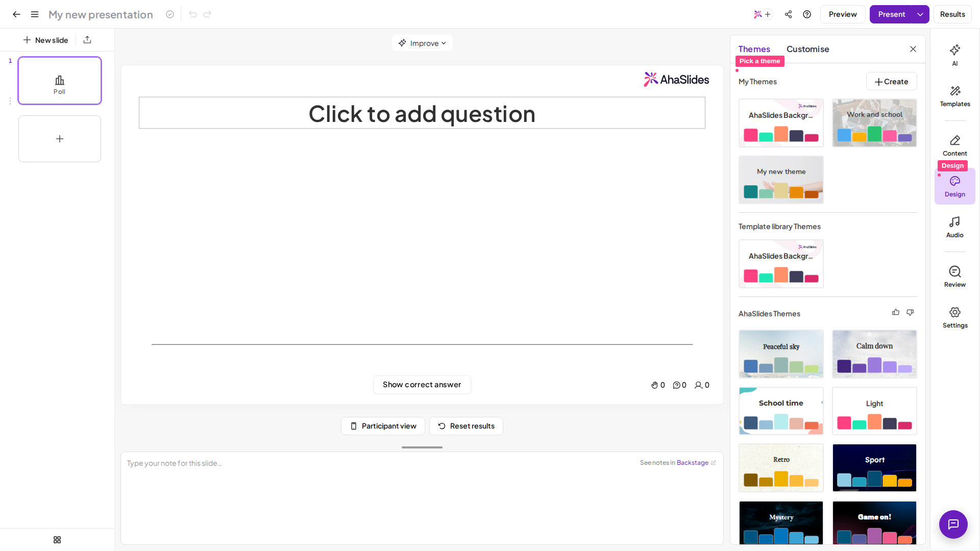Viewport: 980px width, 551px height.
Task: Click New slide button
Action: click(x=45, y=40)
